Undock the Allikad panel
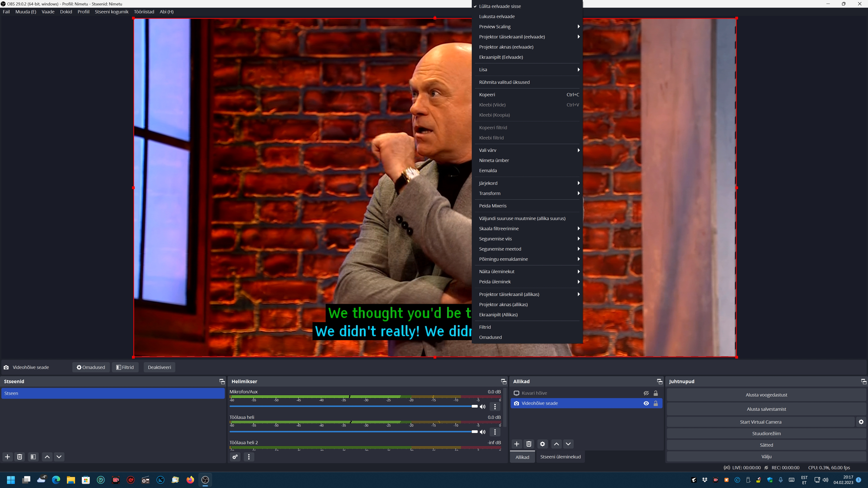The width and height of the screenshot is (868, 488). tap(659, 381)
